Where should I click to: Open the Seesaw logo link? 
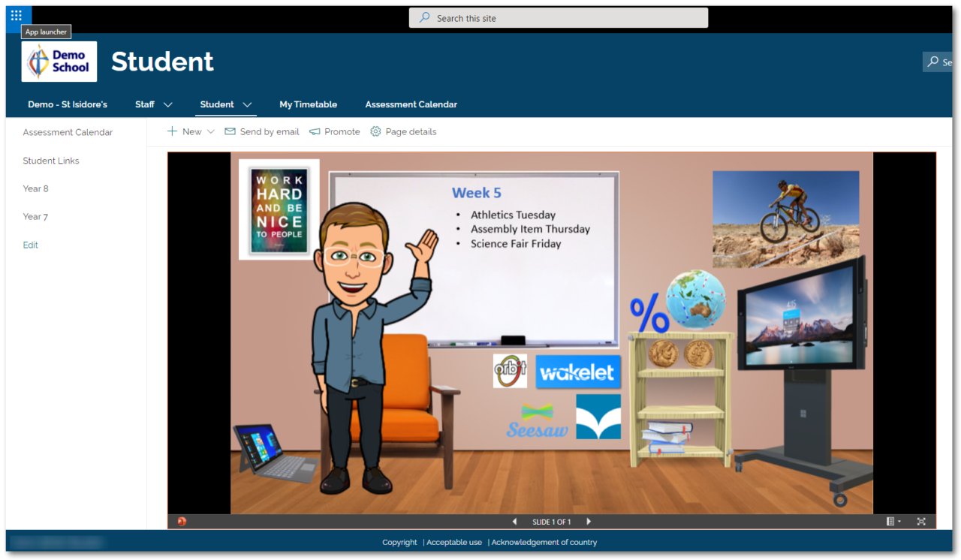click(x=537, y=422)
